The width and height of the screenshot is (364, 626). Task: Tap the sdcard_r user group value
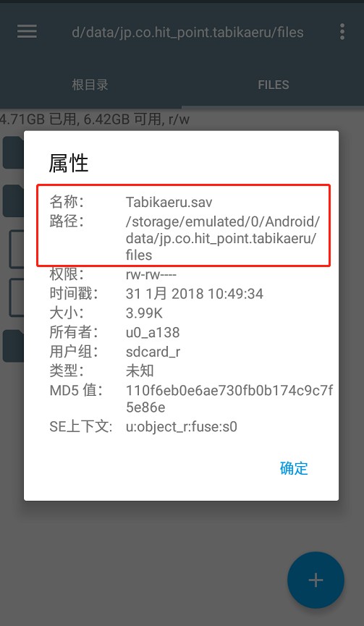[x=153, y=352]
